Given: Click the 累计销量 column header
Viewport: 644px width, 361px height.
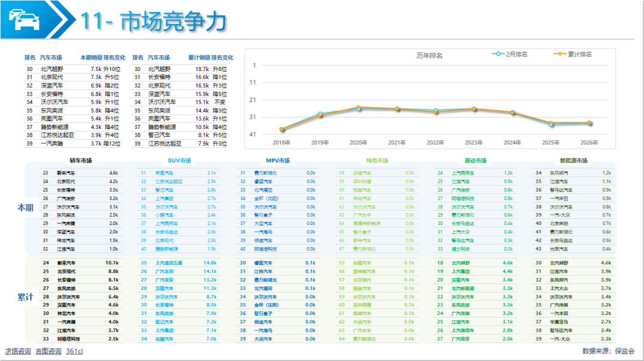Looking at the screenshot, I should (x=199, y=58).
